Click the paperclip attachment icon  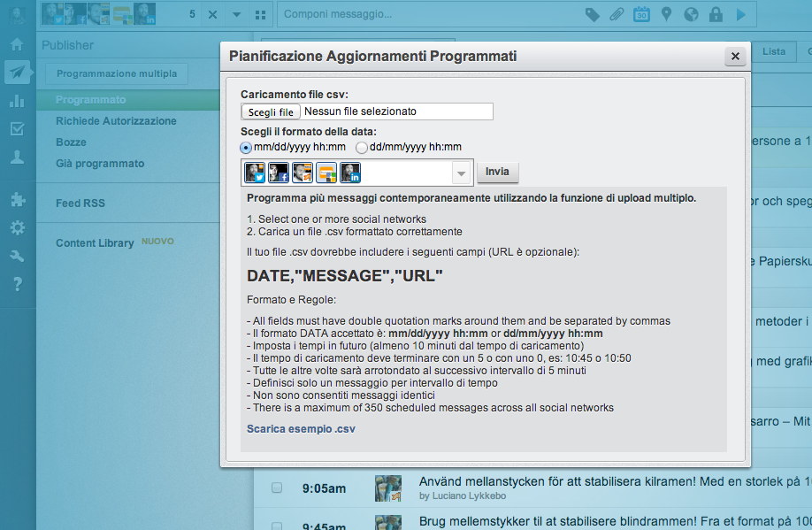point(617,14)
